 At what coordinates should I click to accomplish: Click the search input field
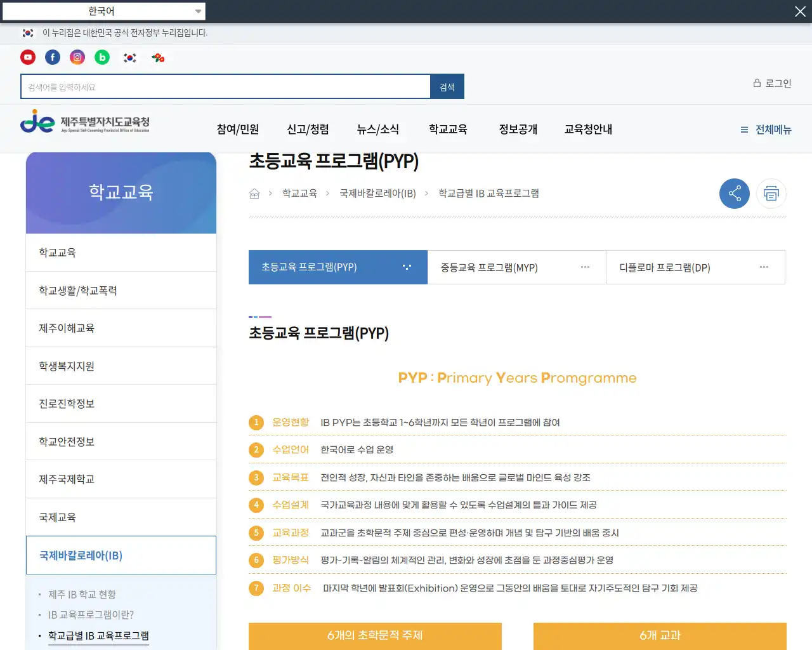[x=226, y=87]
